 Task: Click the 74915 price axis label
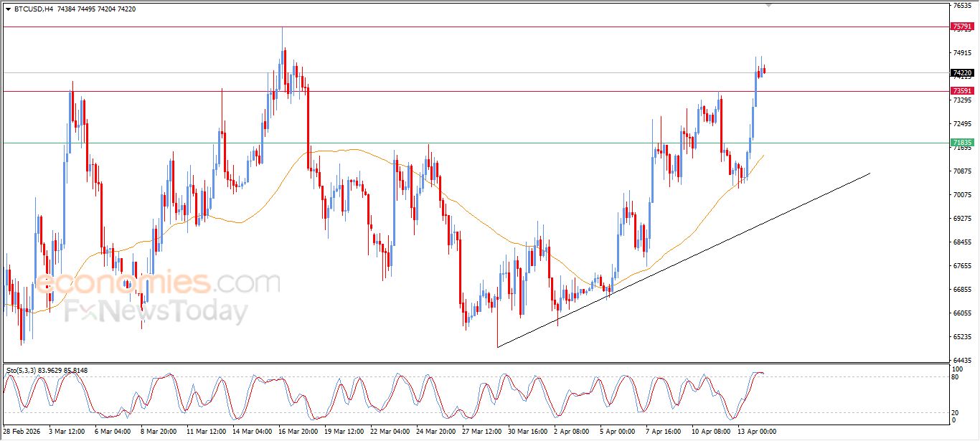[961, 53]
